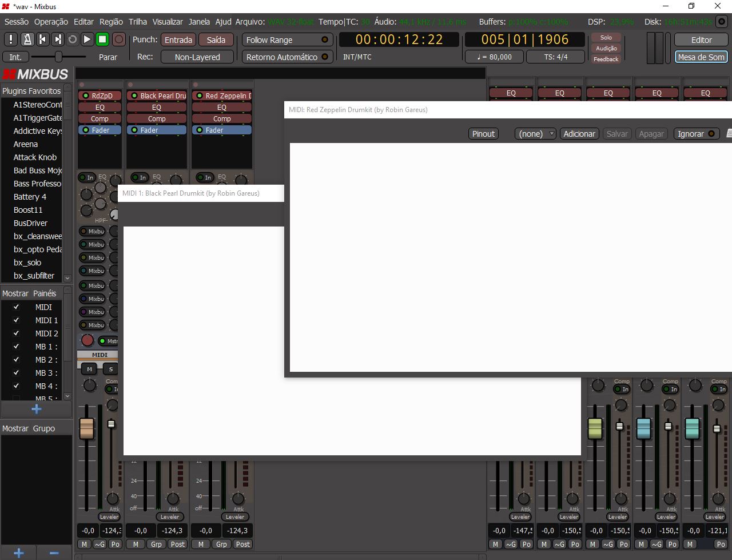Image resolution: width=732 pixels, height=560 pixels.
Task: Toggle RdZpD plugin enable LED
Action: (x=86, y=96)
